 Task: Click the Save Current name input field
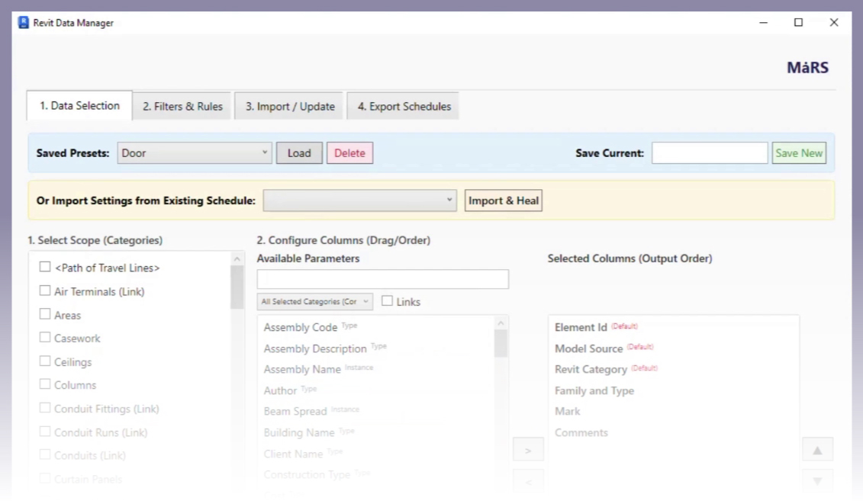[709, 153]
